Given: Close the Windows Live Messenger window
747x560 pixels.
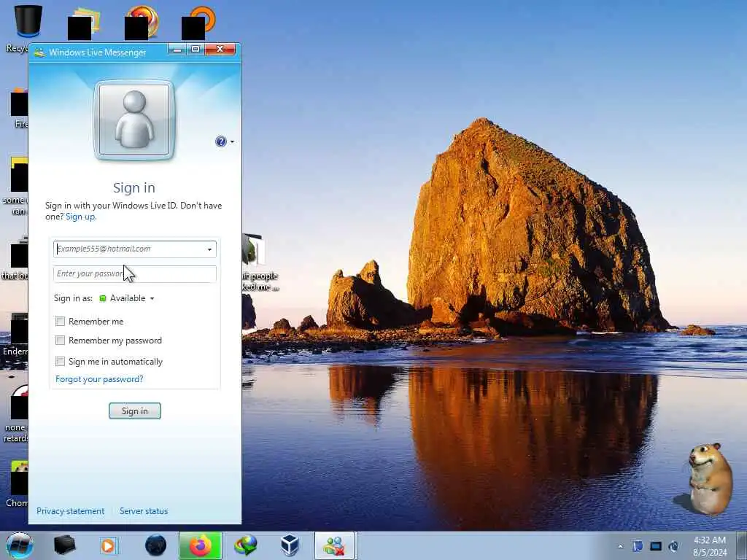Looking at the screenshot, I should (x=220, y=49).
